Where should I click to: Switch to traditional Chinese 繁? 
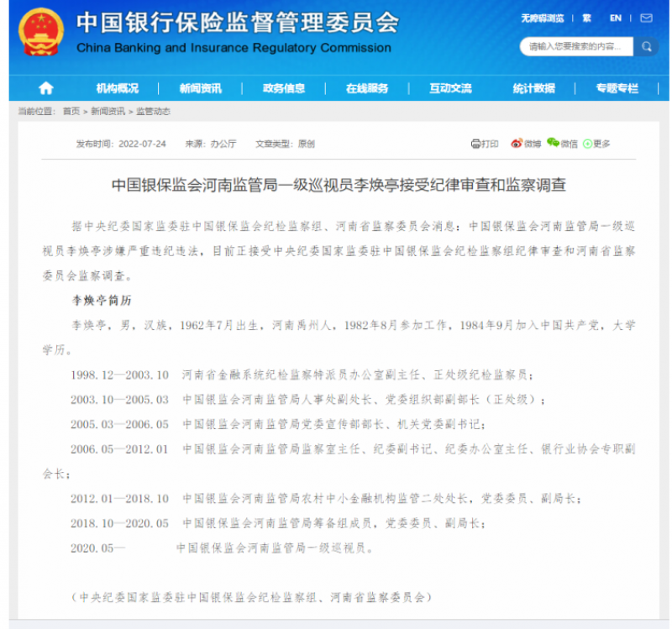point(586,18)
